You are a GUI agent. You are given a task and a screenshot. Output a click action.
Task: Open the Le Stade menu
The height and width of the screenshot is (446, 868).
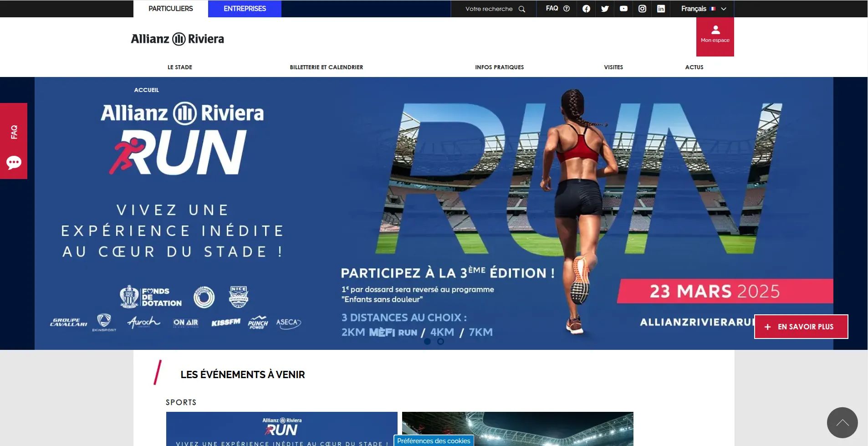click(x=180, y=67)
